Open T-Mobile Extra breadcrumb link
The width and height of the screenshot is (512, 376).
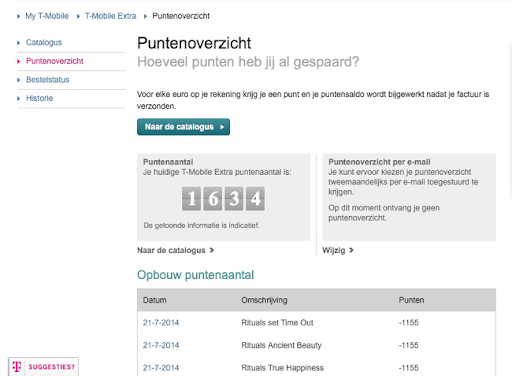[110, 16]
